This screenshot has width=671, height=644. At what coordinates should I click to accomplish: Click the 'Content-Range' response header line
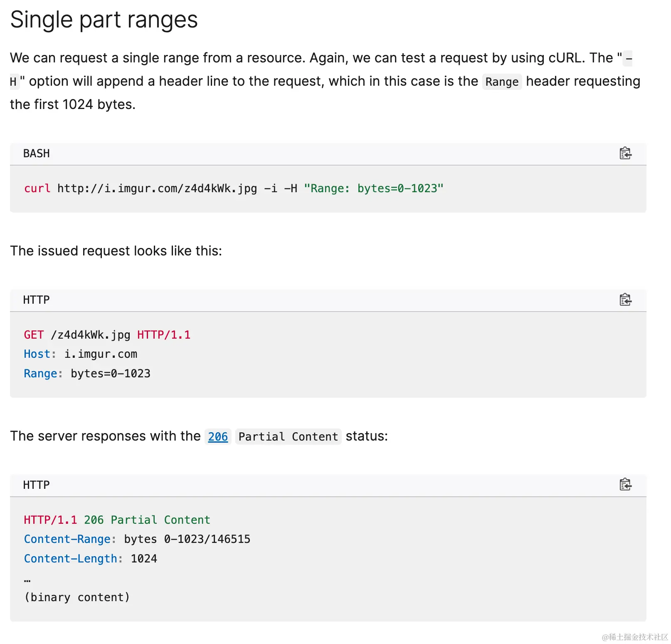pyautogui.click(x=137, y=539)
